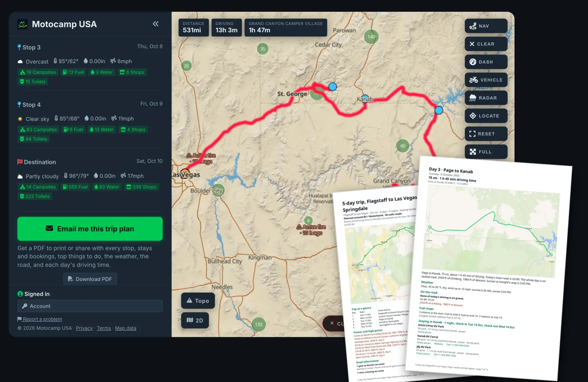
Task: Click Destination's 222 Toilets tag
Action: pyautogui.click(x=35, y=197)
